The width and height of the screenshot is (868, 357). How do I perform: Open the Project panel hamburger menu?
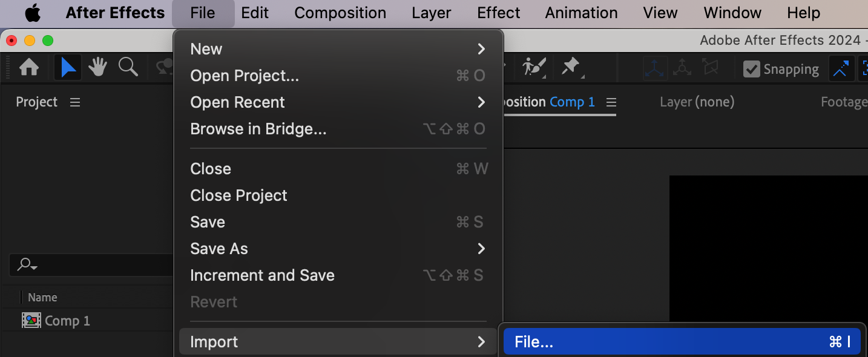click(x=75, y=102)
